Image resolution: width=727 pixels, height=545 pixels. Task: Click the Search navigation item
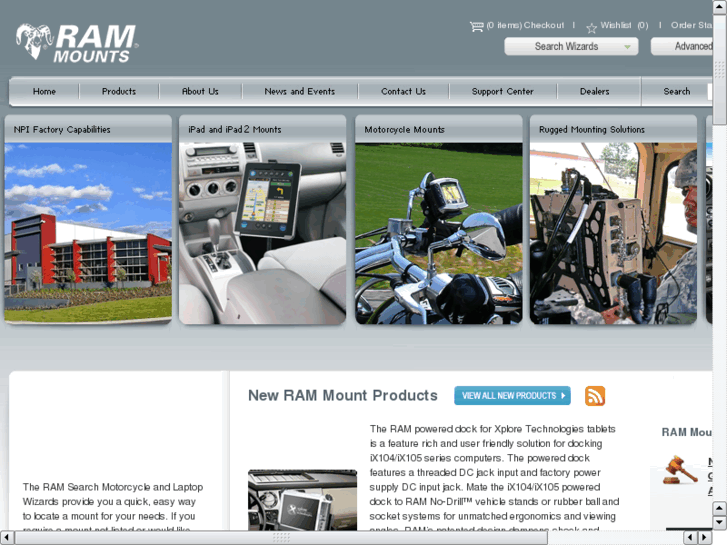pos(676,91)
